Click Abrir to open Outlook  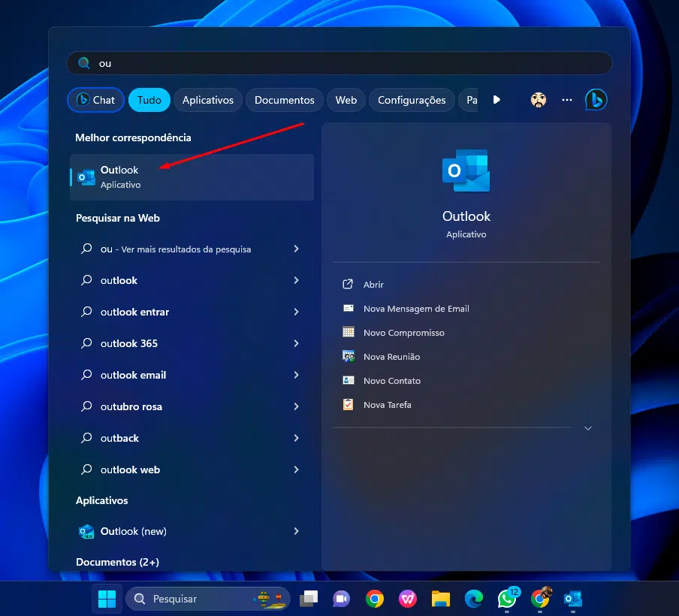(373, 285)
